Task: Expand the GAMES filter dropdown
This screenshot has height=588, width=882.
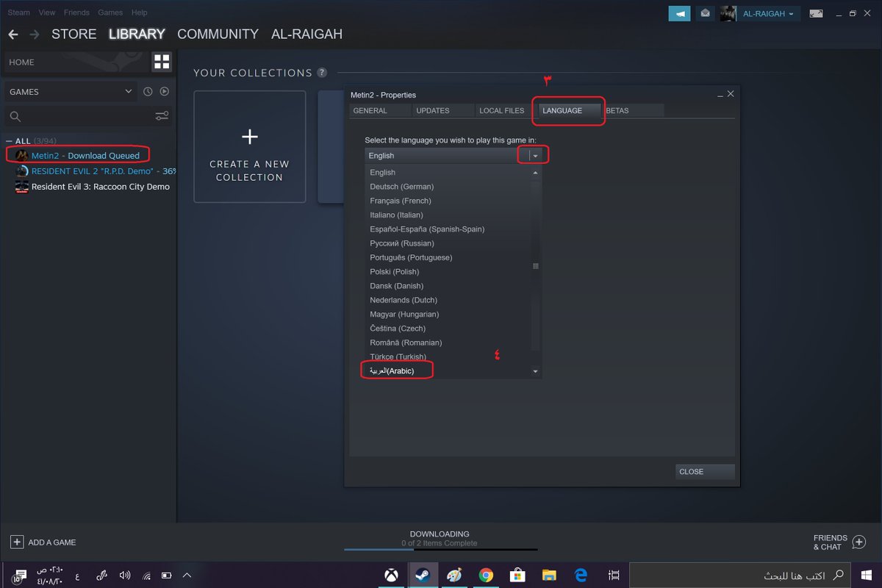Action: pyautogui.click(x=71, y=92)
